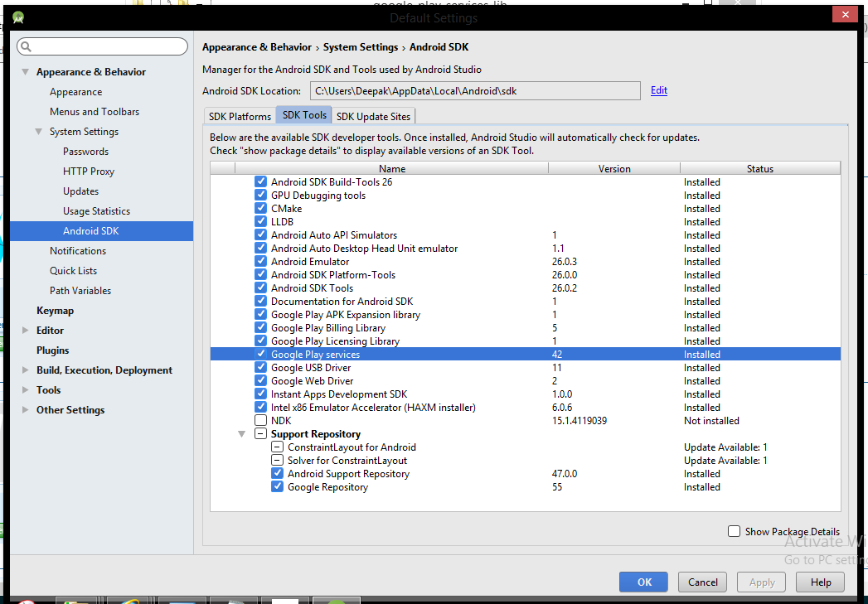Open Keymap settings
868x604 pixels.
(x=55, y=311)
